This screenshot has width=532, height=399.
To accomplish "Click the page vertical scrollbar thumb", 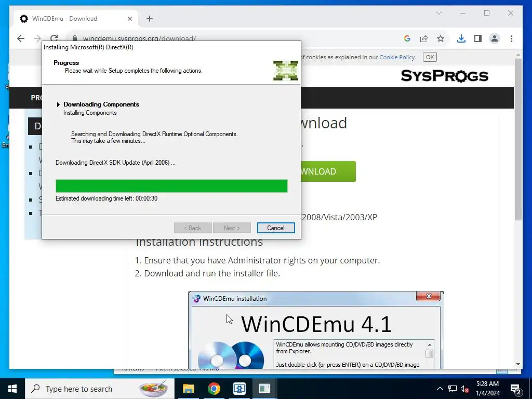I will pos(518,139).
